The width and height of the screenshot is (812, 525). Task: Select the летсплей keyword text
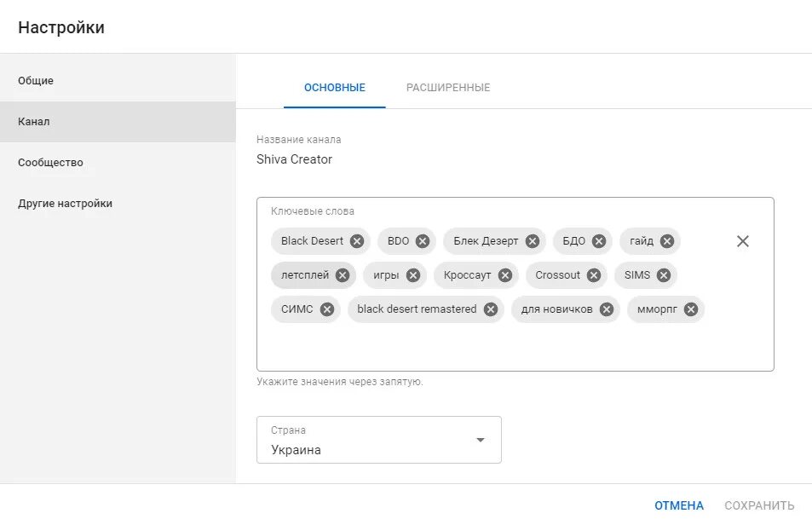(305, 275)
